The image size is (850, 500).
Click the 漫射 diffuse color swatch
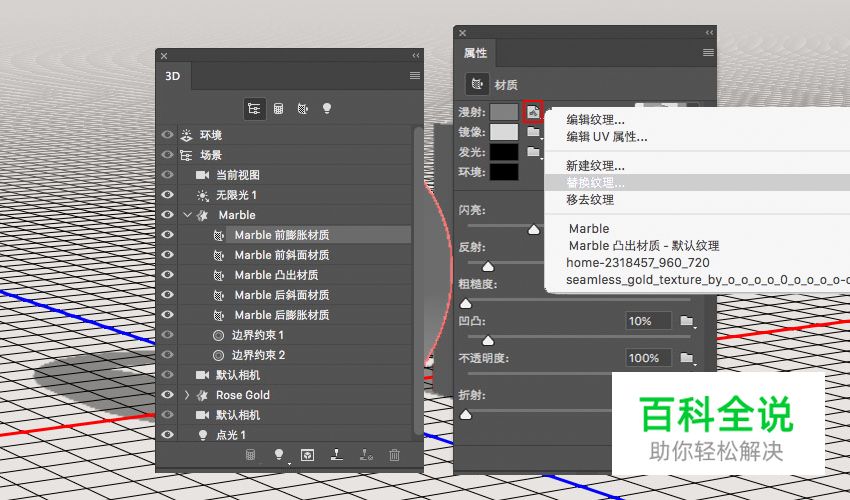coord(504,112)
